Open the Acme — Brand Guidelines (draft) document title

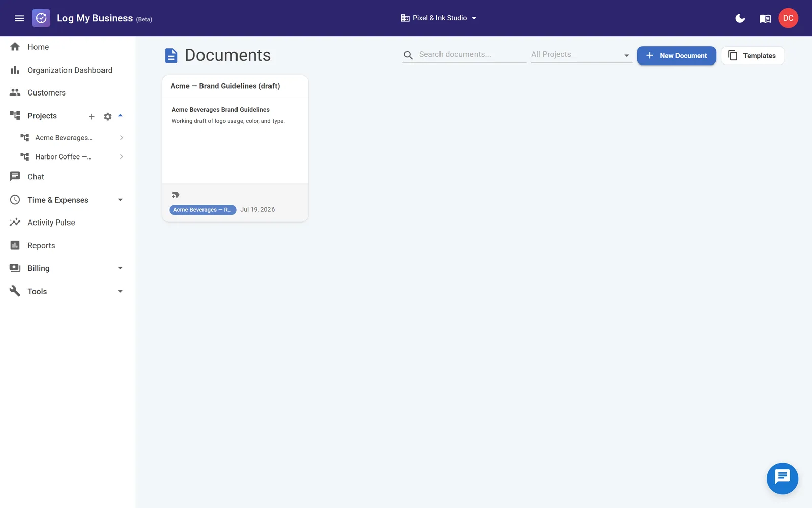point(225,86)
